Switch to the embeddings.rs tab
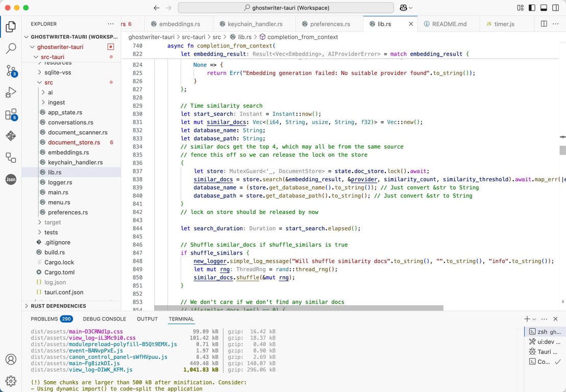566x392 pixels. click(179, 23)
